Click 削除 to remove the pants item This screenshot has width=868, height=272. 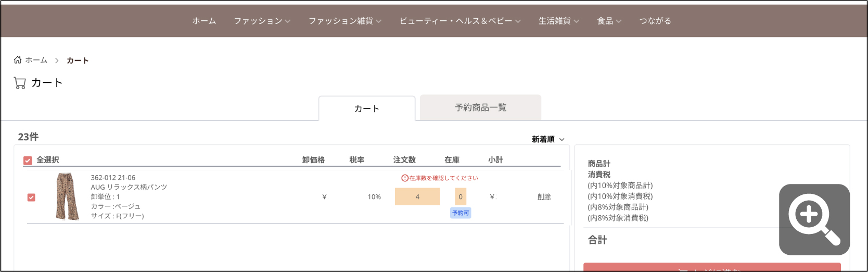544,197
